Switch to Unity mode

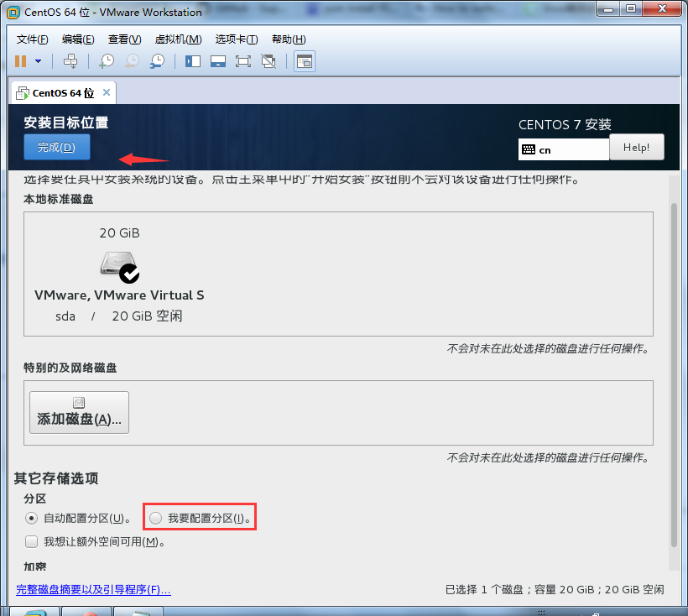268,61
